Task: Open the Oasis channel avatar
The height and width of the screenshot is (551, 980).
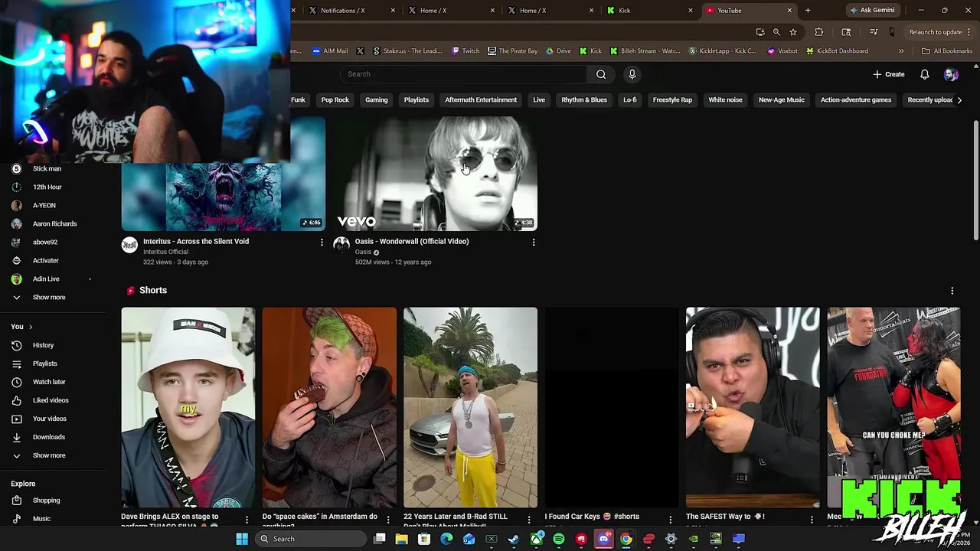Action: pos(341,245)
